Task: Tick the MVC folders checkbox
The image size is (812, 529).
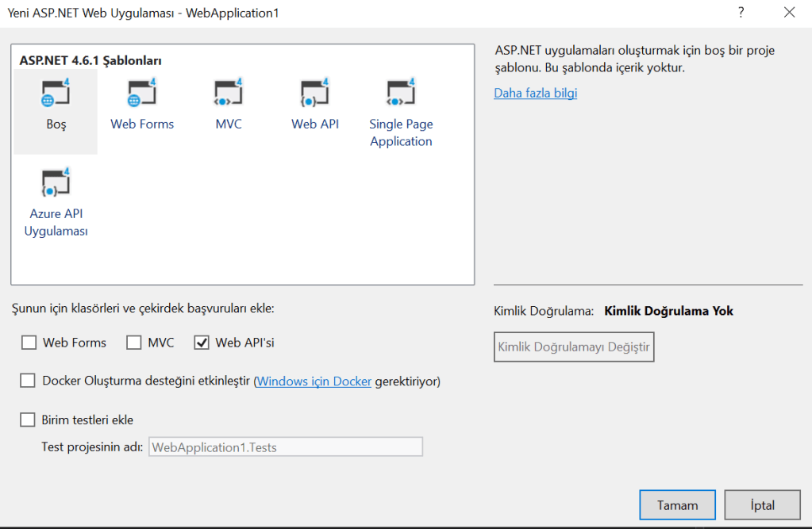Action: pos(134,343)
